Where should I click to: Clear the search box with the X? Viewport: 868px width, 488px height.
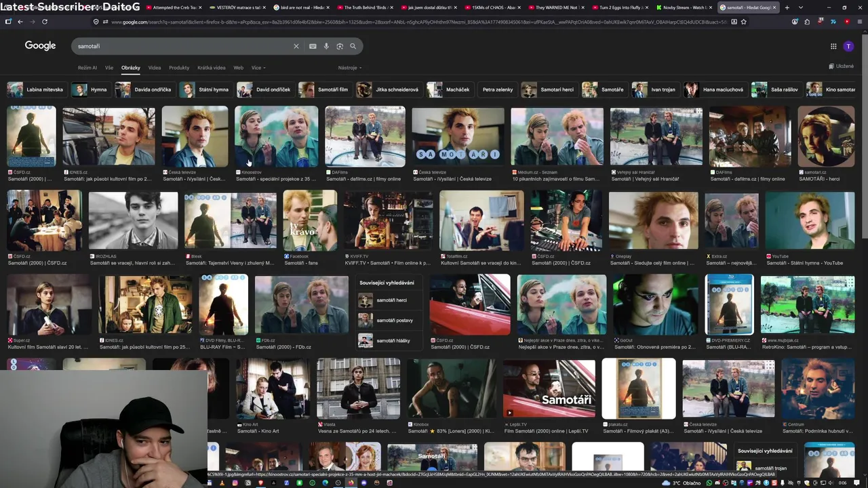[x=296, y=46]
